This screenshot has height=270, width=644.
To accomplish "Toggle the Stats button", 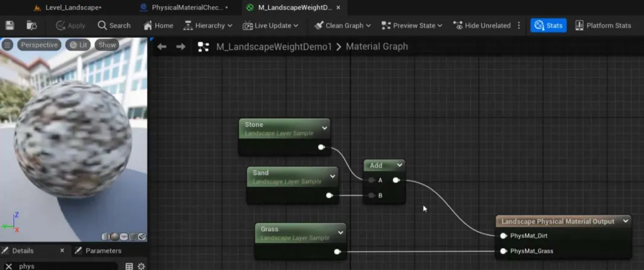I will tap(548, 25).
